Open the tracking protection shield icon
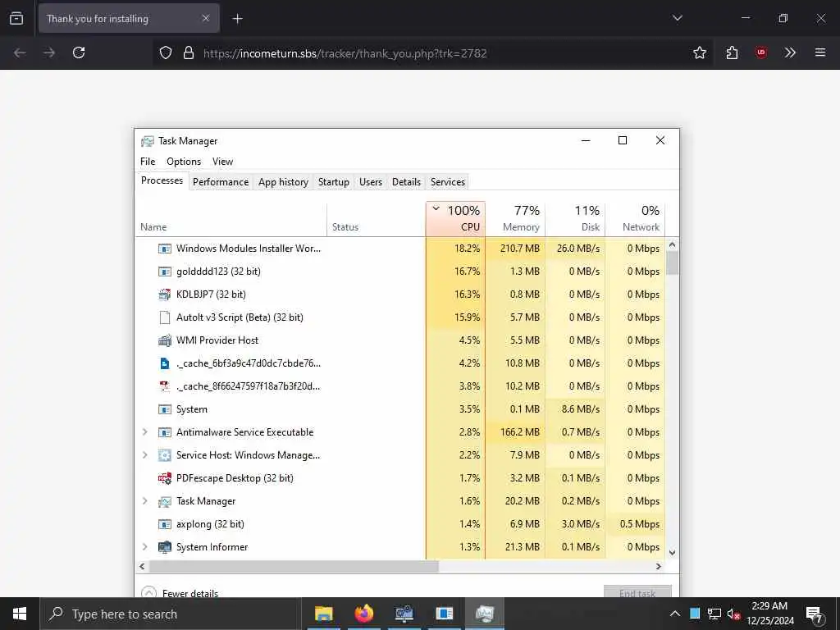Screen dimensions: 840x630 coord(166,52)
